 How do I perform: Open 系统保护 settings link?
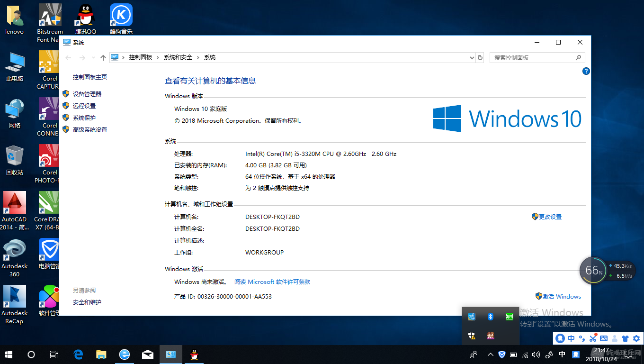point(84,118)
